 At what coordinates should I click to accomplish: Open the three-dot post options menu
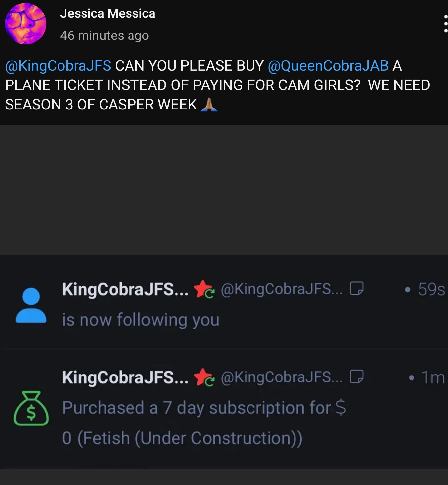pyautogui.click(x=445, y=23)
